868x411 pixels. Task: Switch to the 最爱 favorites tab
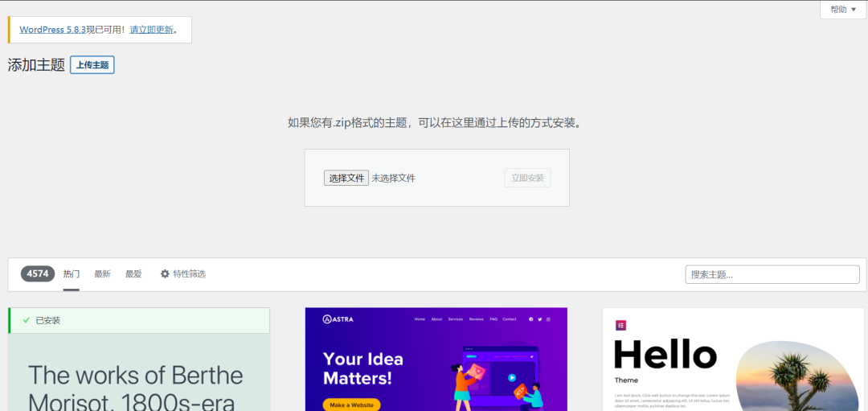click(x=133, y=274)
